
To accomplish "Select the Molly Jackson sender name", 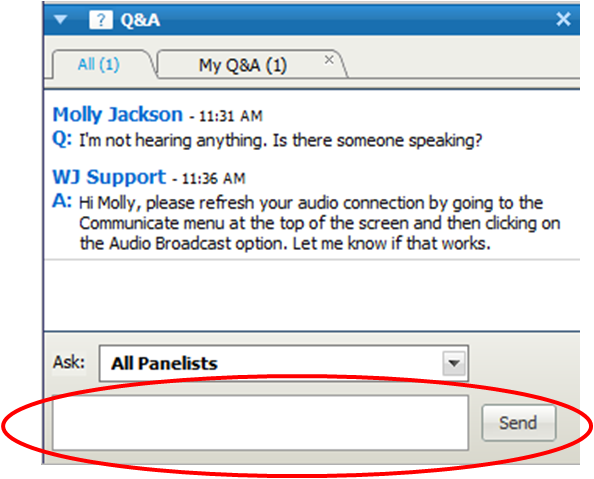I will (117, 114).
